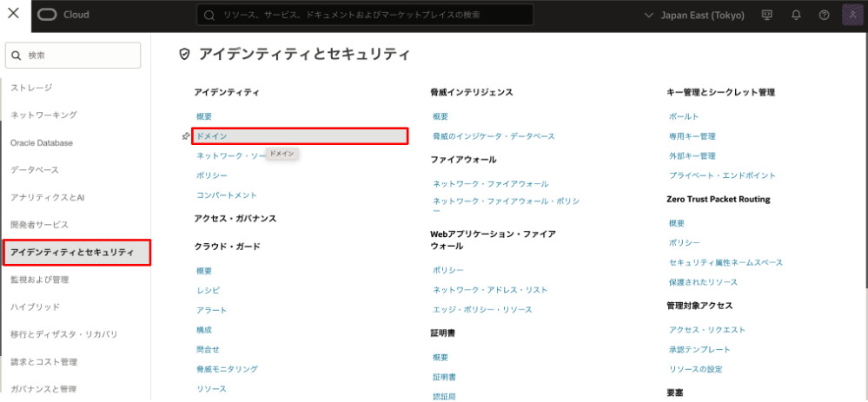Open the 構成 link
The image size is (868, 402).
click(x=203, y=330)
